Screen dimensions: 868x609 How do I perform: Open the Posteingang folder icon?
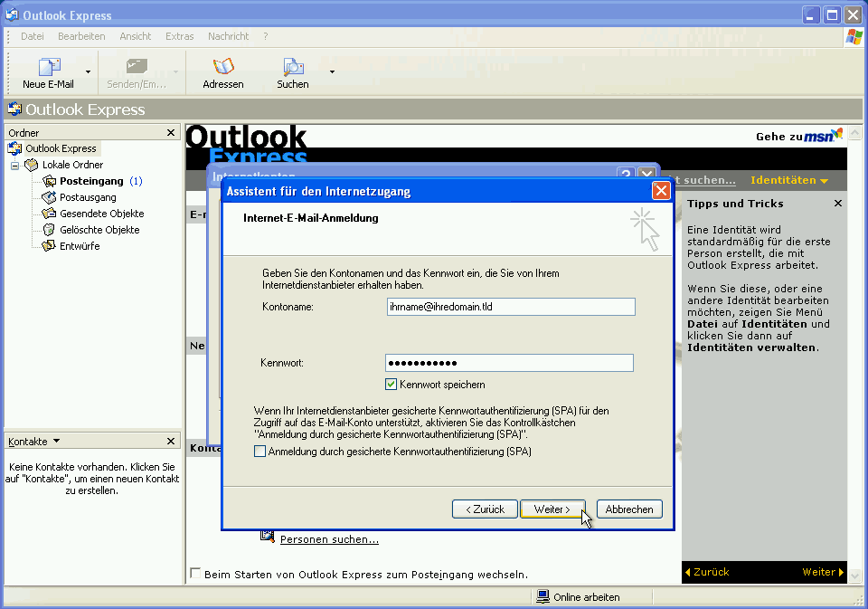(50, 181)
